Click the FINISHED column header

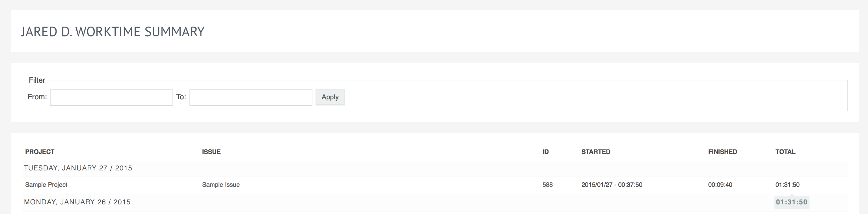pyautogui.click(x=722, y=152)
